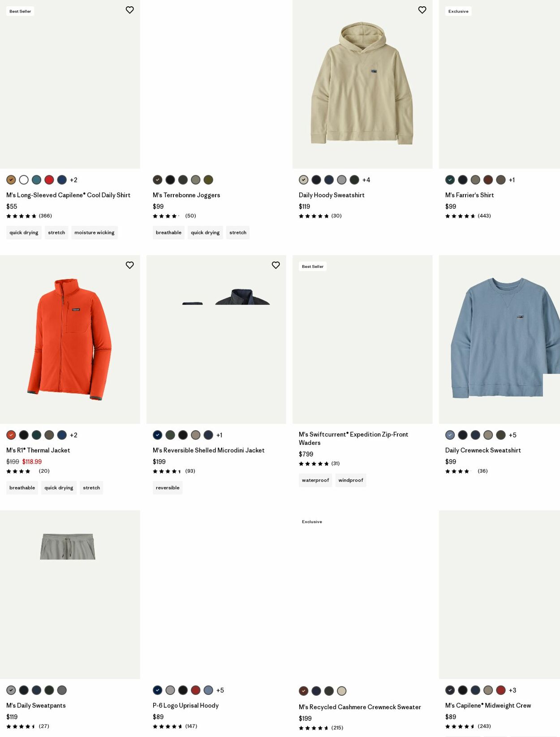Screen dimensions: 560x737
Task: Open star rating of Daily Sweatpants
Action: coord(28,726)
